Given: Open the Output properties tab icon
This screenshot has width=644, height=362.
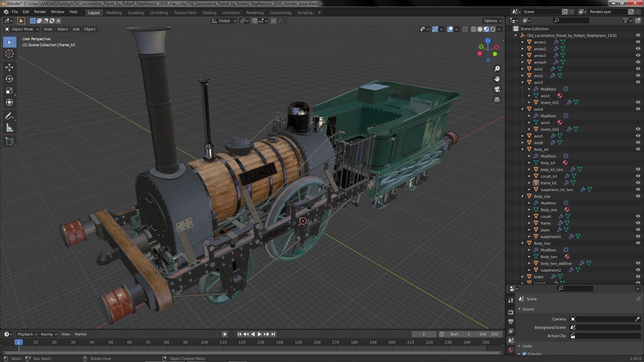Looking at the screenshot, I should tap(511, 321).
